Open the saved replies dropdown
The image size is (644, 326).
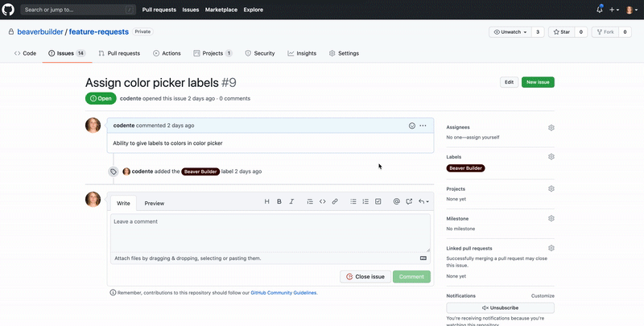[423, 201]
